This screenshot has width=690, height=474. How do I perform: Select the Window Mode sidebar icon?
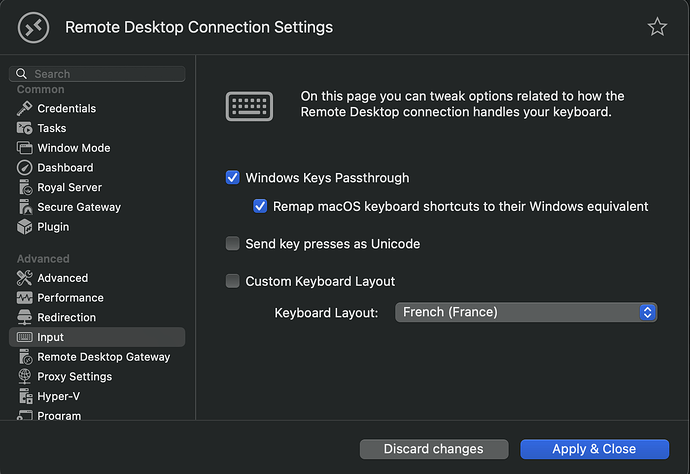25,148
